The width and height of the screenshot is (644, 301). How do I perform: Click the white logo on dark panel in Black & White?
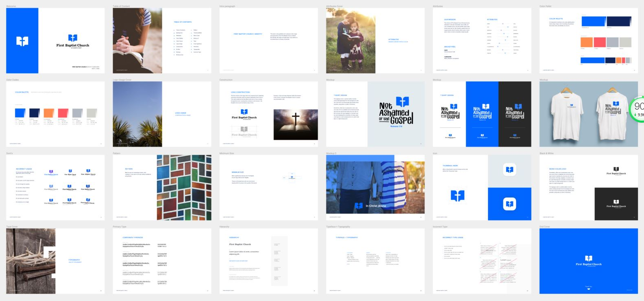(616, 204)
